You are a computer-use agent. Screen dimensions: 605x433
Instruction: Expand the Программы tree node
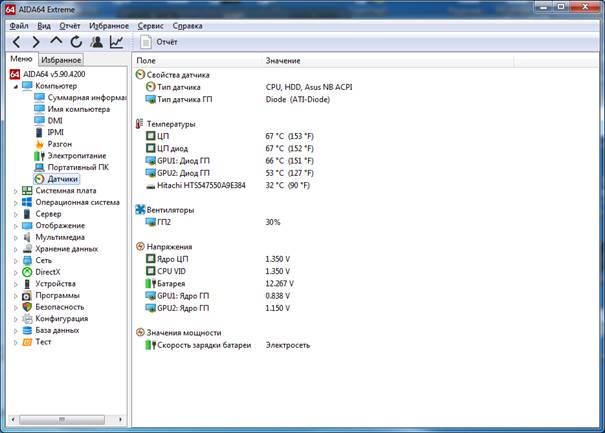point(15,296)
